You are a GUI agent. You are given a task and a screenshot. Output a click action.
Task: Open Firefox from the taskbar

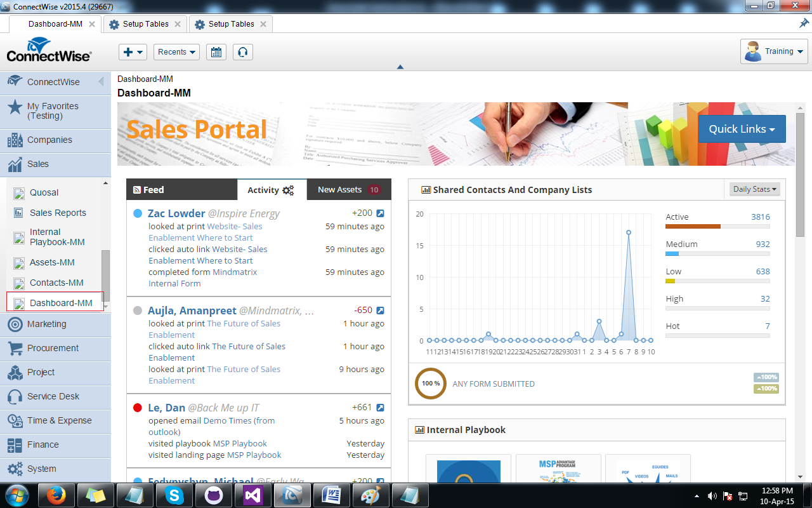[56, 495]
